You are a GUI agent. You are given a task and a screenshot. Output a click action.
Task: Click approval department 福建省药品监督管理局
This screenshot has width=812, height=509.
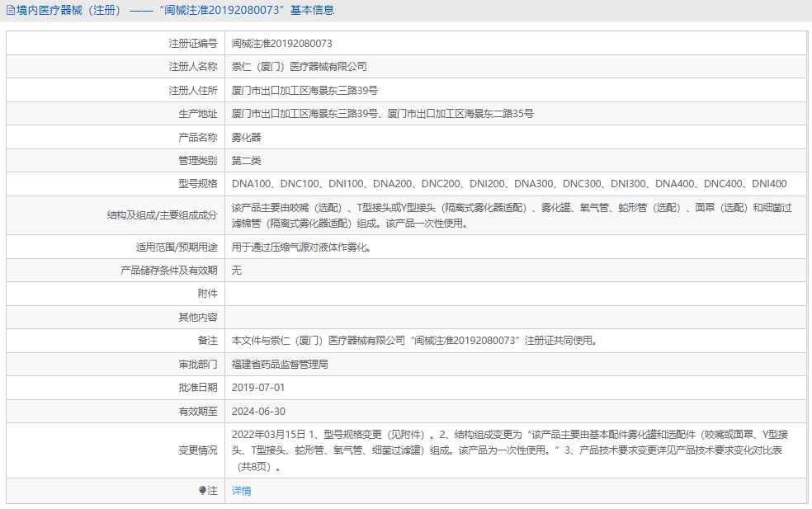(280, 365)
